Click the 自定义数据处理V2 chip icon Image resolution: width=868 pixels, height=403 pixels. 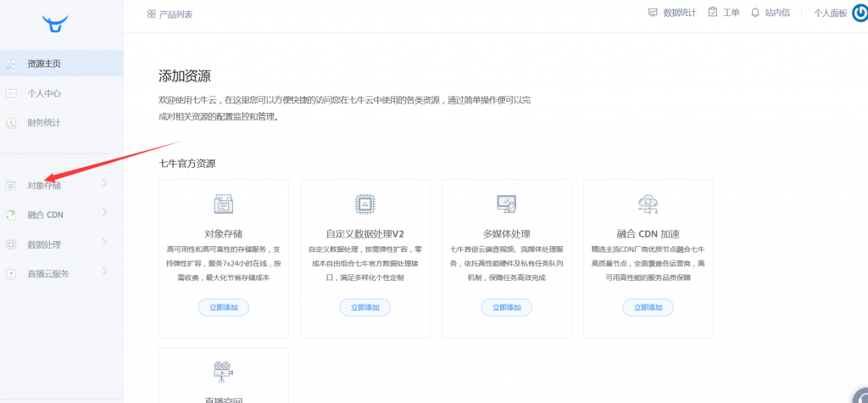pos(364,204)
